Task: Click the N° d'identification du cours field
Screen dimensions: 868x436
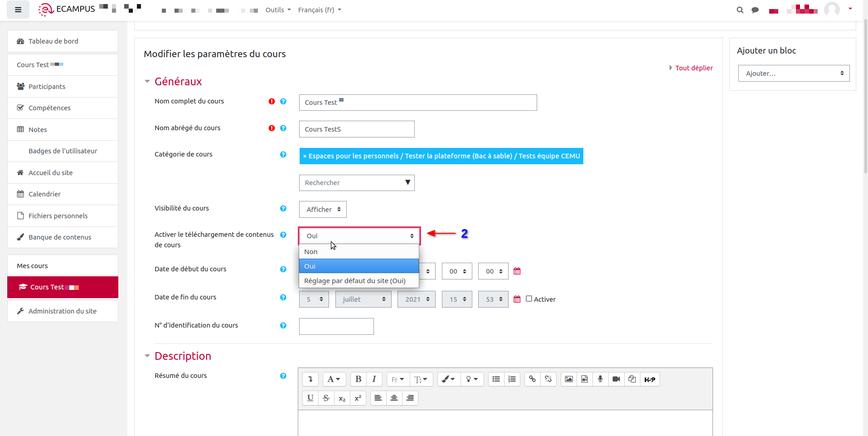Action: tap(336, 327)
